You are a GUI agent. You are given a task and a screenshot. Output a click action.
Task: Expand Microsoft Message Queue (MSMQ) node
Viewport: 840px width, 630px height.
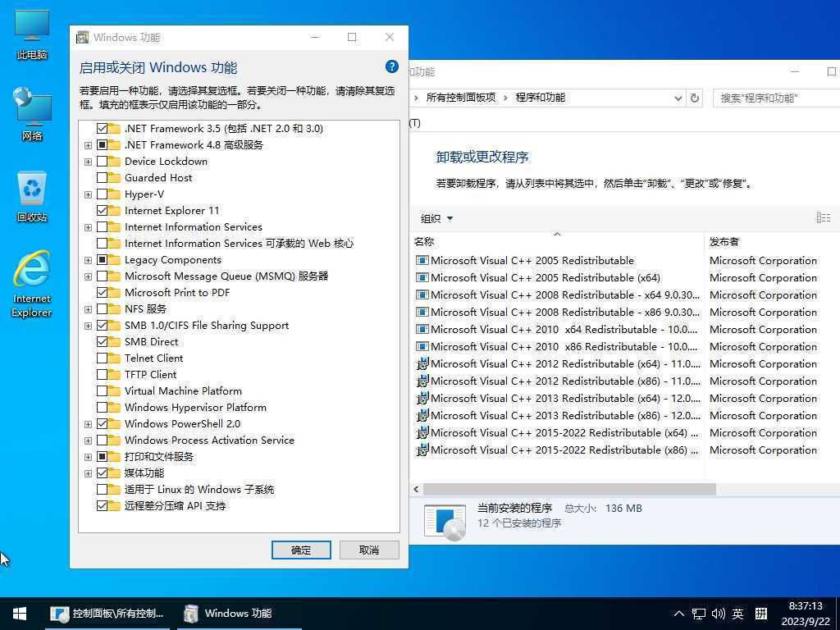click(x=88, y=276)
